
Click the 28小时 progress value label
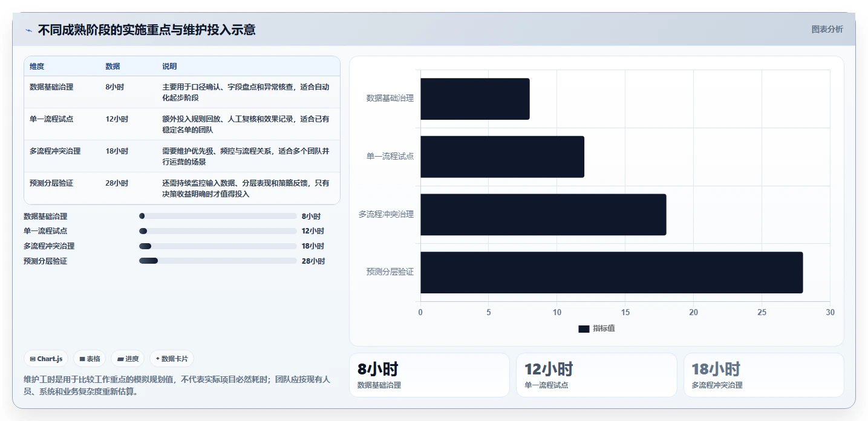tap(313, 261)
